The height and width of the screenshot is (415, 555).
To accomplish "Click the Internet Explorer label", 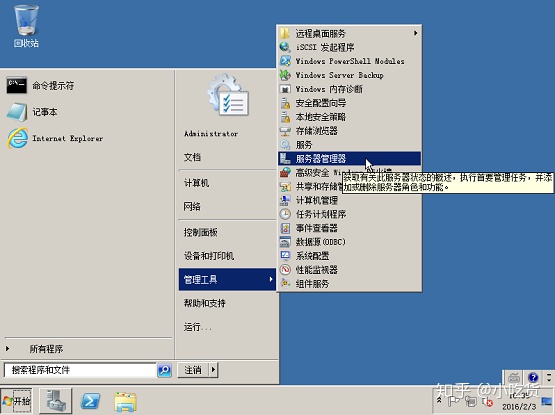I will [68, 138].
